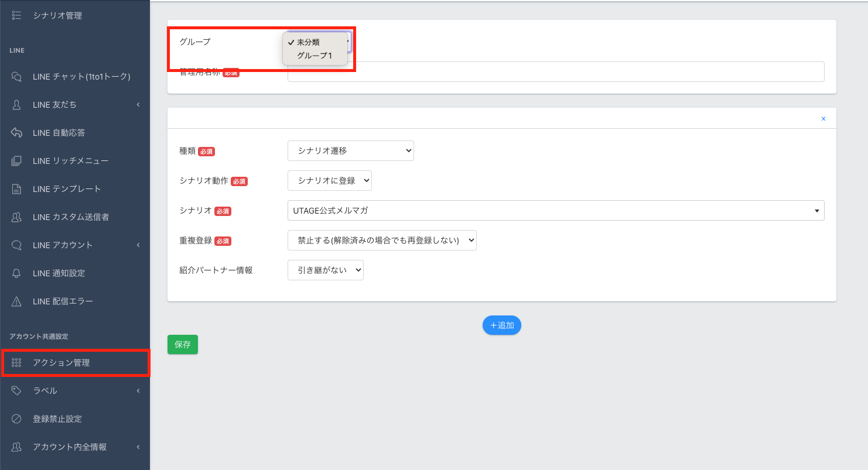This screenshot has width=868, height=470.
Task: Click the LINE 通知設定 bell icon
Action: click(x=16, y=273)
